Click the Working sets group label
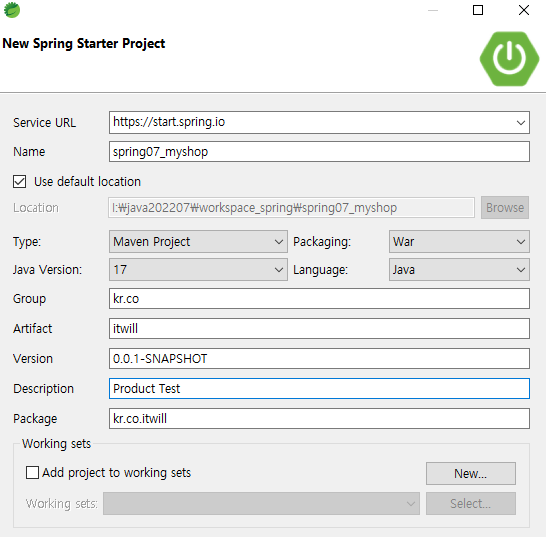The height and width of the screenshot is (537, 546). pos(56,444)
